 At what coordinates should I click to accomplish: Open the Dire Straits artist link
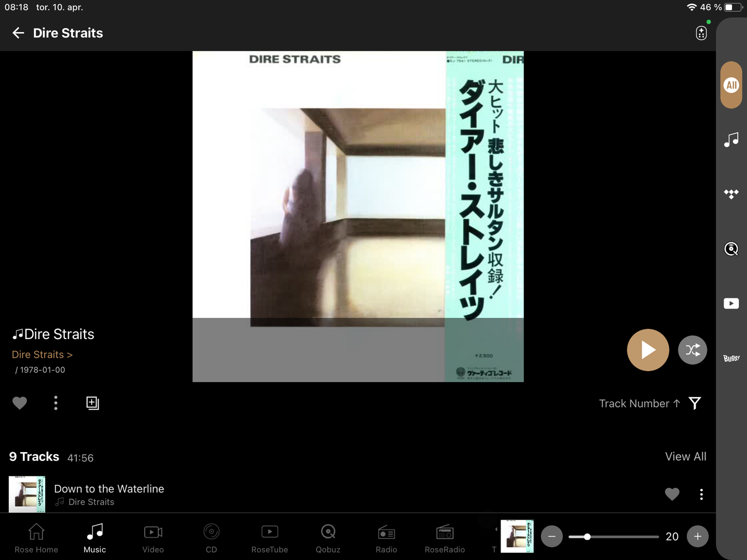(42, 355)
